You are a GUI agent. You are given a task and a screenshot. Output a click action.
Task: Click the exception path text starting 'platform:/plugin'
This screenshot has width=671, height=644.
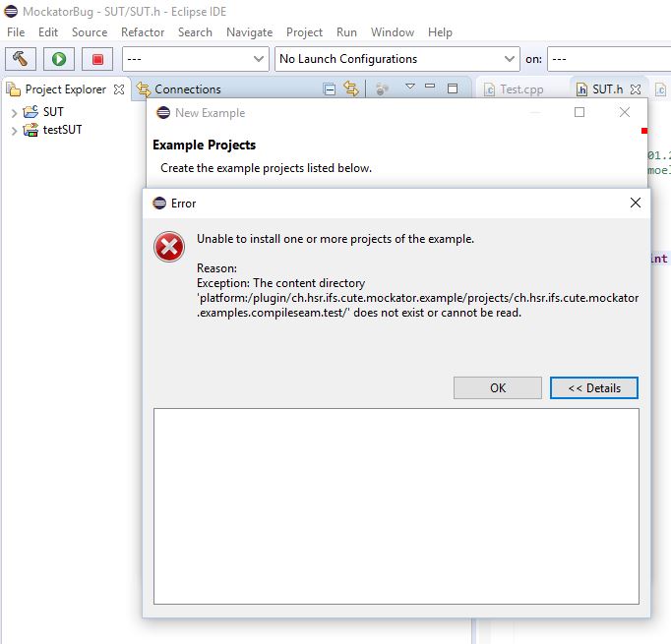click(x=418, y=305)
